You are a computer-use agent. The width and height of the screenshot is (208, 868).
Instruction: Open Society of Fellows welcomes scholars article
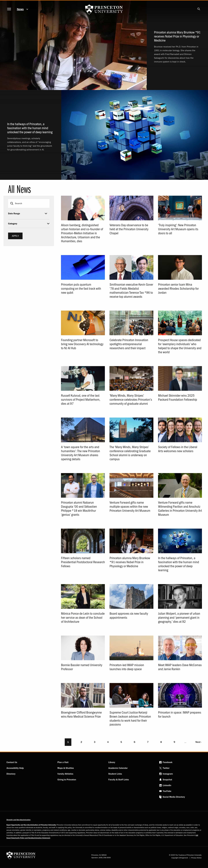click(178, 449)
